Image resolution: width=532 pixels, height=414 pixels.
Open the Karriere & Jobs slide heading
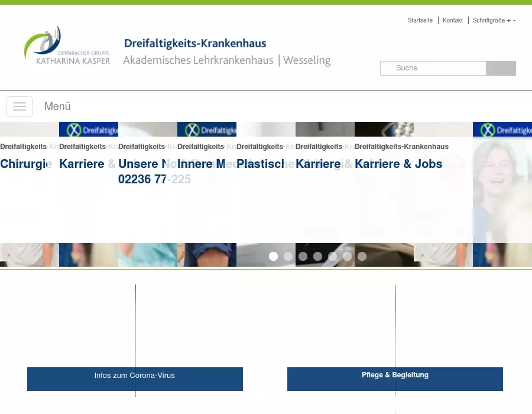398,164
